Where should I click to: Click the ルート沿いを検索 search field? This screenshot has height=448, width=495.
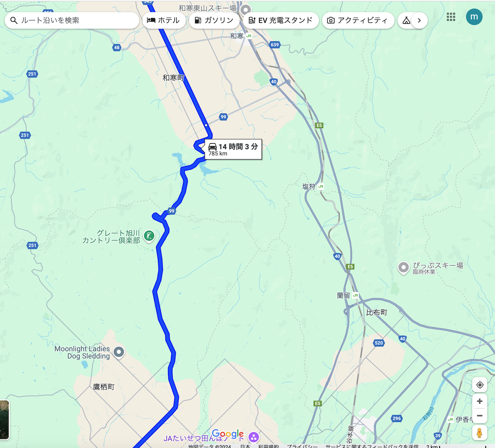72,20
